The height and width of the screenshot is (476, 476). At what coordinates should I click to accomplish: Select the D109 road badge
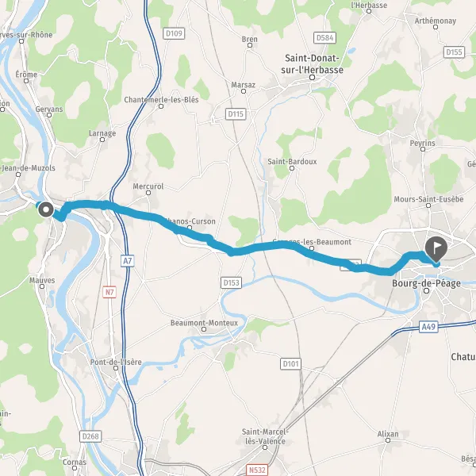174,33
